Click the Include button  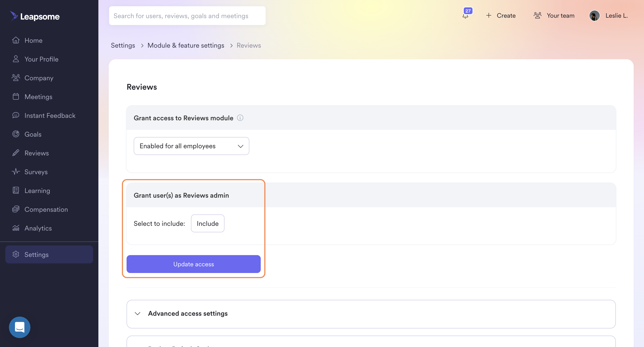click(x=208, y=223)
